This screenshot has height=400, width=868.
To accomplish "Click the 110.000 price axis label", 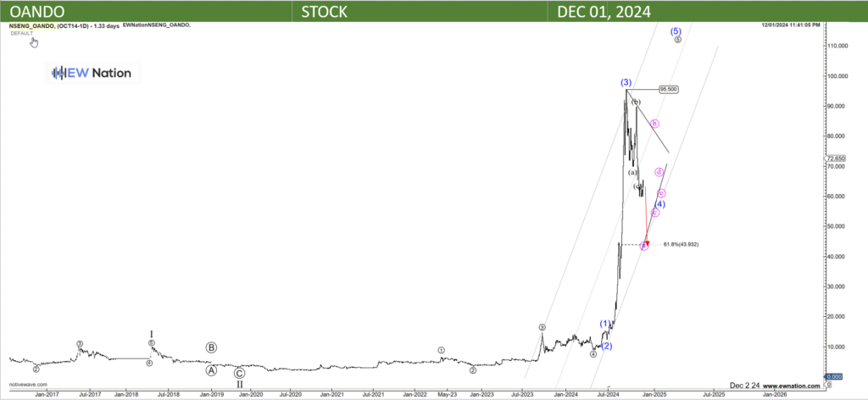I will (837, 46).
